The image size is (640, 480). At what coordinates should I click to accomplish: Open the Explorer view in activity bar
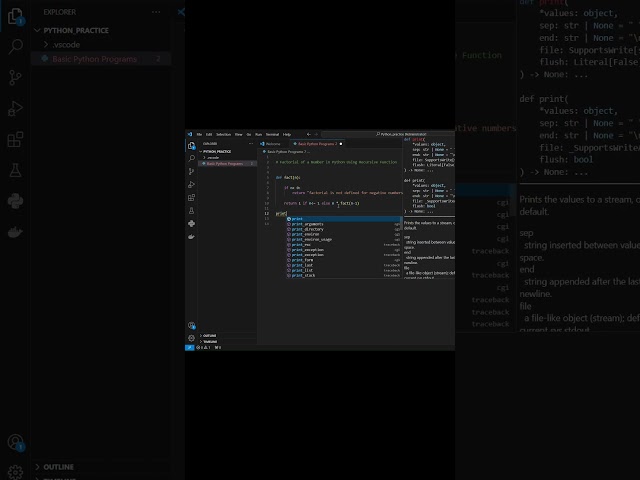point(191,145)
